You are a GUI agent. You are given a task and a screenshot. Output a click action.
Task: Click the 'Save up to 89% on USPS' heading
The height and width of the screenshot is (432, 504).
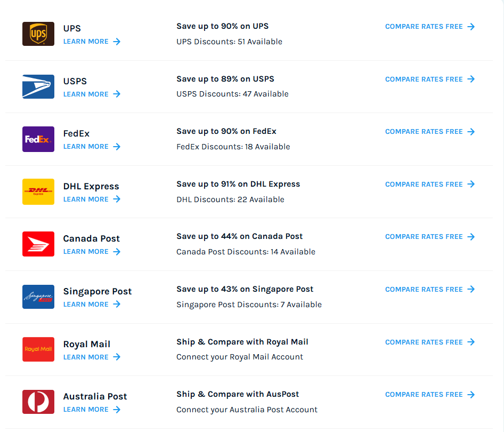pos(225,79)
